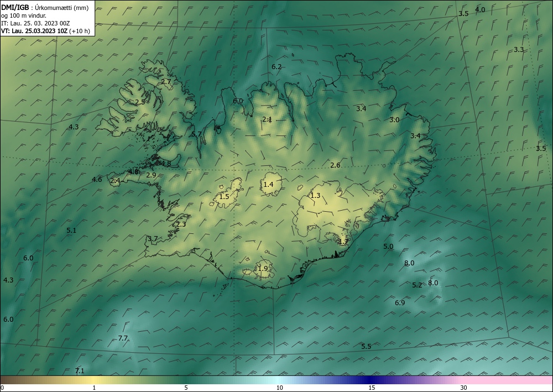Click the 5.2 value label
This screenshot has width=553, height=392.
(417, 285)
